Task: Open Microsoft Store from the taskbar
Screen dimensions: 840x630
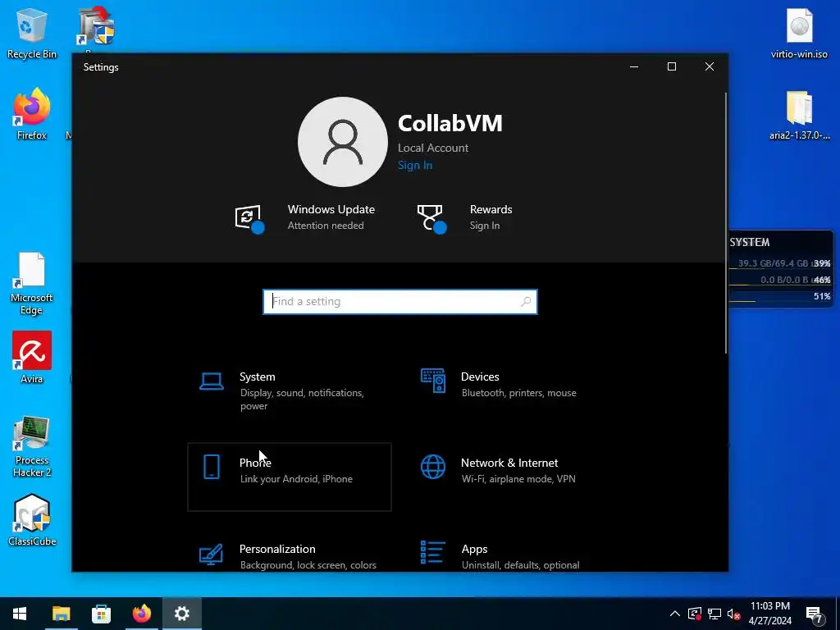Action: tap(101, 614)
